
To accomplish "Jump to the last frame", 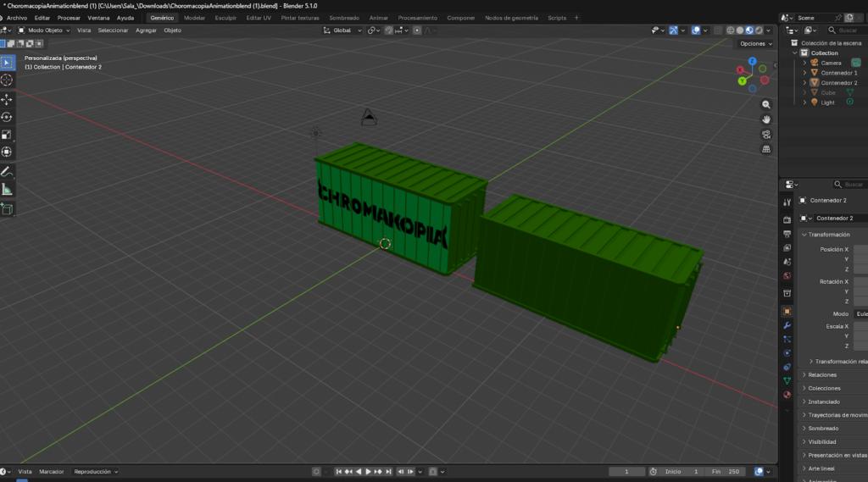I will (388, 472).
